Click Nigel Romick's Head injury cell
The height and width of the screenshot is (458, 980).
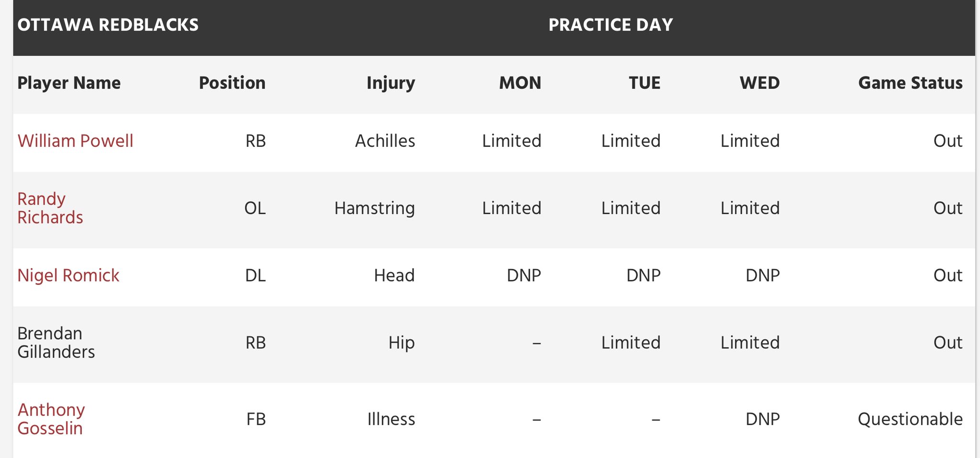[x=394, y=275]
